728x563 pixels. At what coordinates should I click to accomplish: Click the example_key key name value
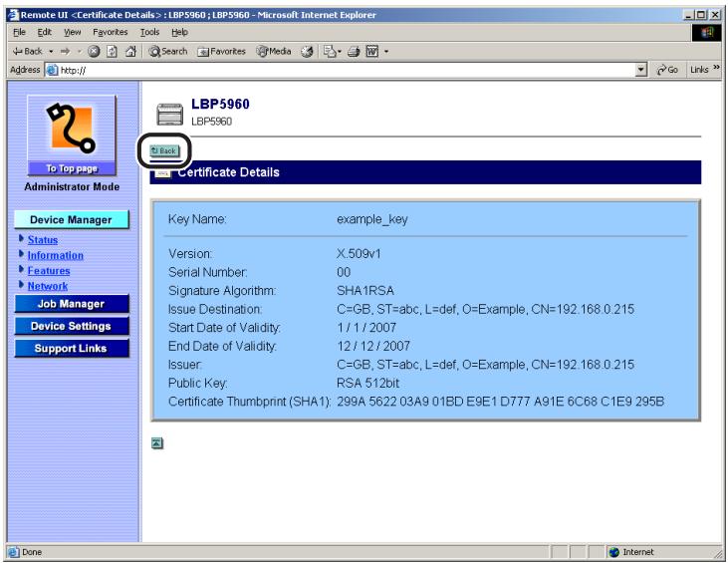pyautogui.click(x=372, y=219)
